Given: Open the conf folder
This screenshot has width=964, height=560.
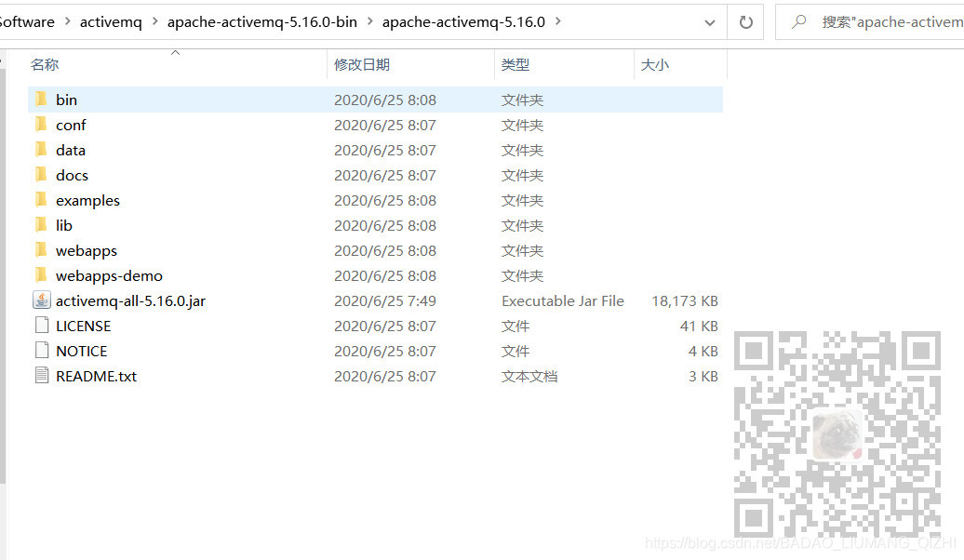Looking at the screenshot, I should (72, 125).
